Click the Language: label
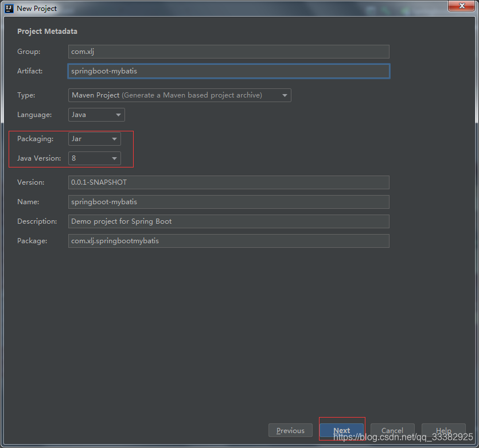 [34, 115]
